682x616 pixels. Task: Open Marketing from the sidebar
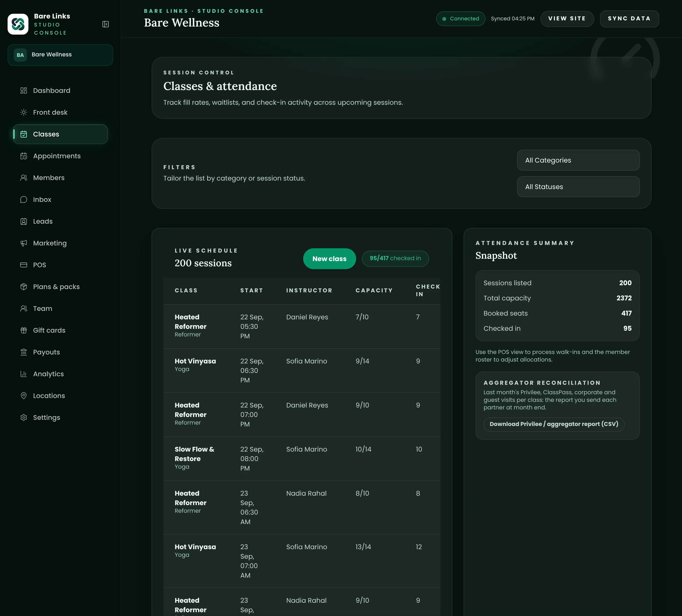(x=60, y=243)
